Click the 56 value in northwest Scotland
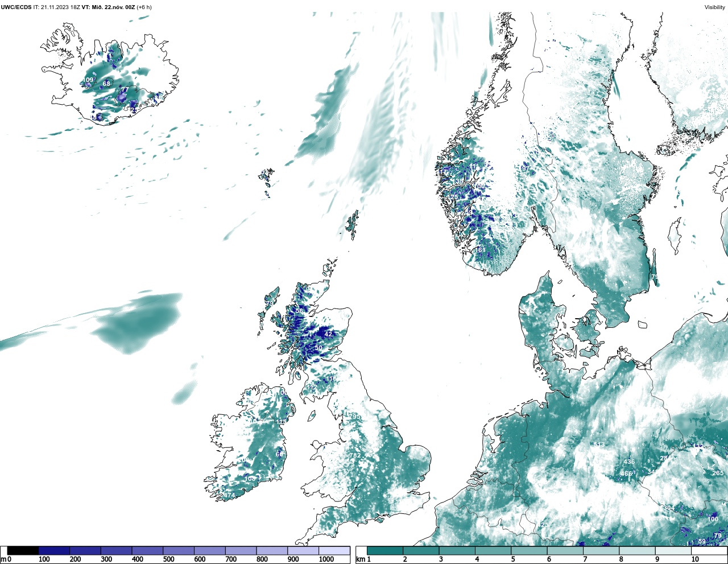This screenshot has height=564, width=728. pyautogui.click(x=299, y=311)
